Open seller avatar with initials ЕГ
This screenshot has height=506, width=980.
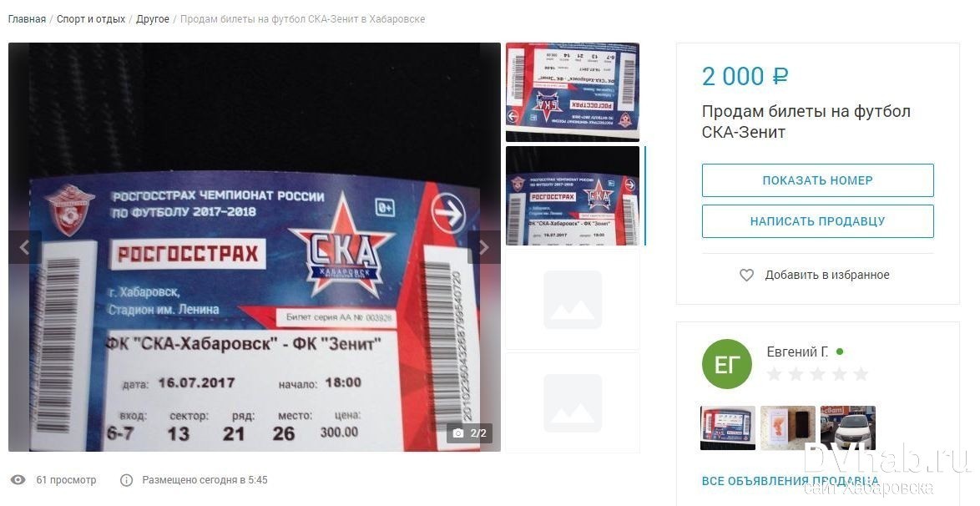727,364
